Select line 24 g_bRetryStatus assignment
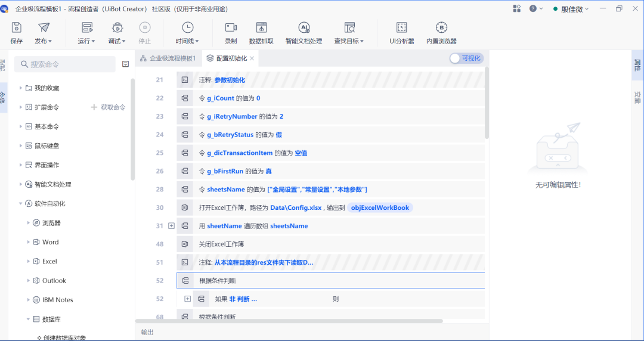 click(x=330, y=135)
